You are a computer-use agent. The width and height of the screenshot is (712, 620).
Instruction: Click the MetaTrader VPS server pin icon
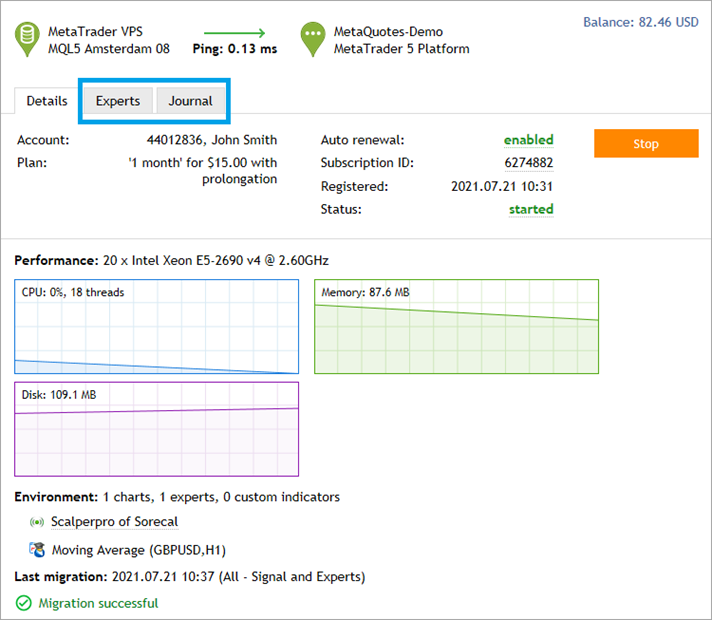click(x=27, y=39)
